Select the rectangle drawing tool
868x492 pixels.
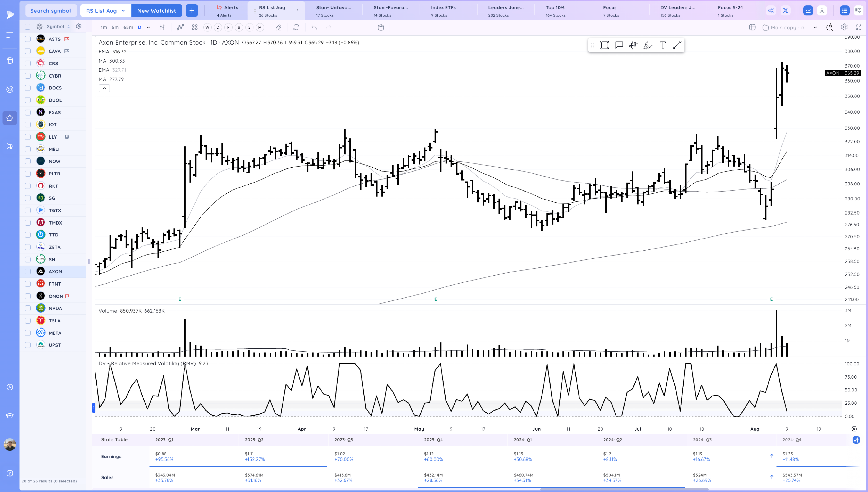click(x=604, y=45)
